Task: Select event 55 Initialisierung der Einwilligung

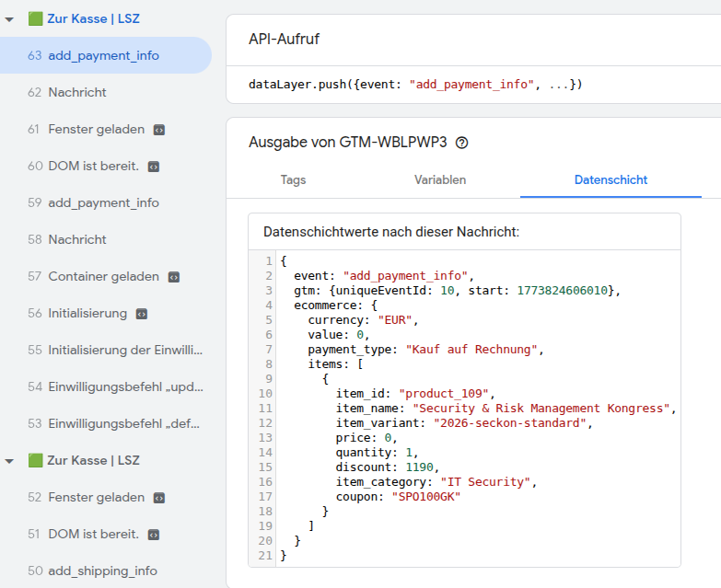Action: click(x=124, y=350)
